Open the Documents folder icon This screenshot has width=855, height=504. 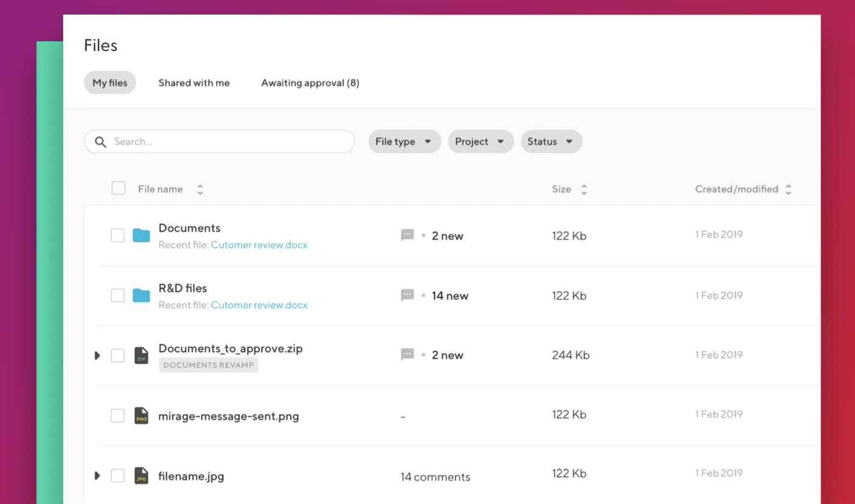[x=141, y=235]
